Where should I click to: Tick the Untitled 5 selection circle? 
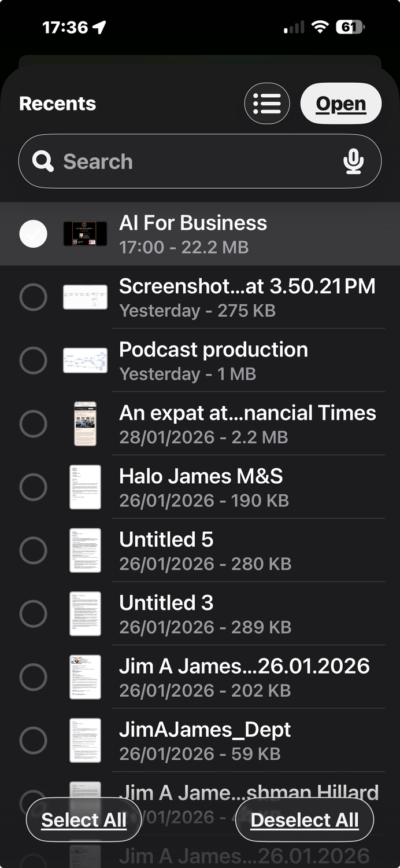(x=33, y=550)
